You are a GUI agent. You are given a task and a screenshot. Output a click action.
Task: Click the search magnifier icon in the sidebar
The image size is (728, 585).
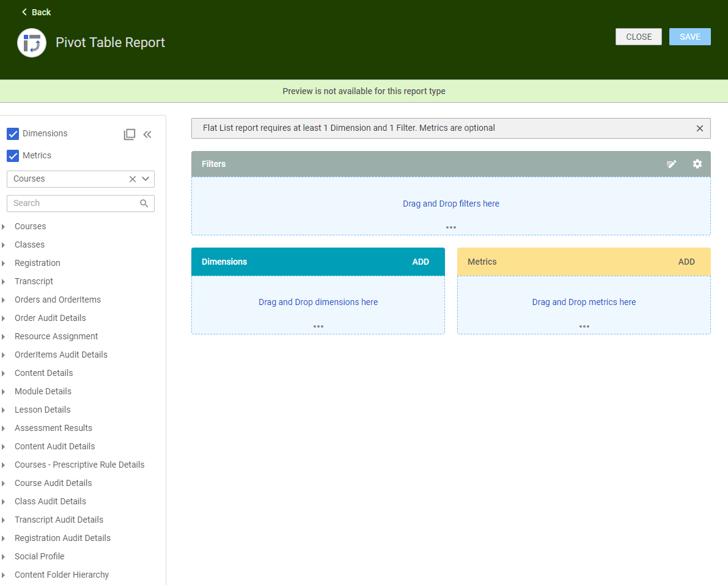pos(144,203)
